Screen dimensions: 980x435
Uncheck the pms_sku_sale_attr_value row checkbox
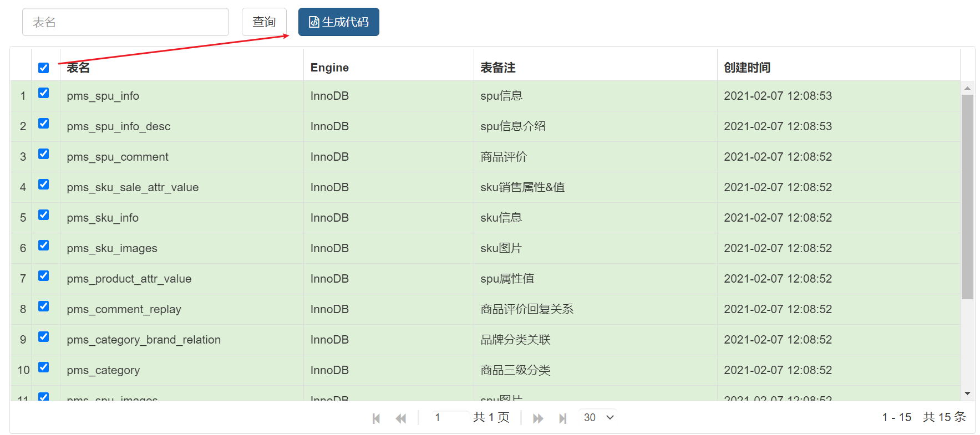(44, 185)
